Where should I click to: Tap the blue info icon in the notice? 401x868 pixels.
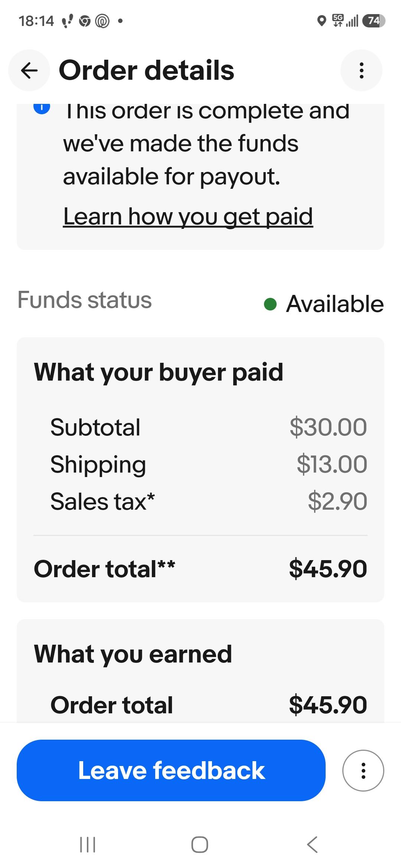click(42, 108)
